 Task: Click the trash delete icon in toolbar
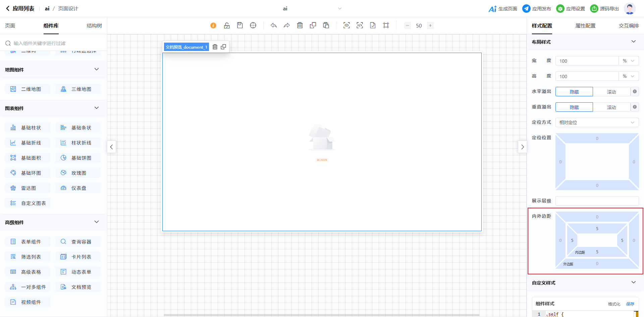(300, 25)
